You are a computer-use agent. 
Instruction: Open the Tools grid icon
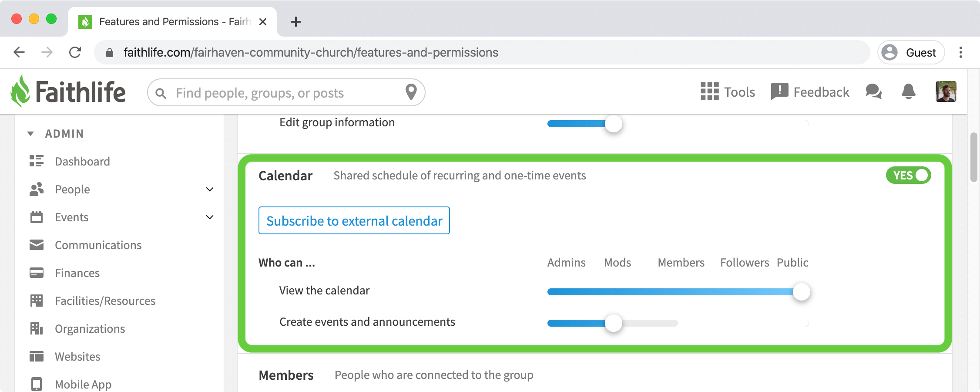click(709, 91)
